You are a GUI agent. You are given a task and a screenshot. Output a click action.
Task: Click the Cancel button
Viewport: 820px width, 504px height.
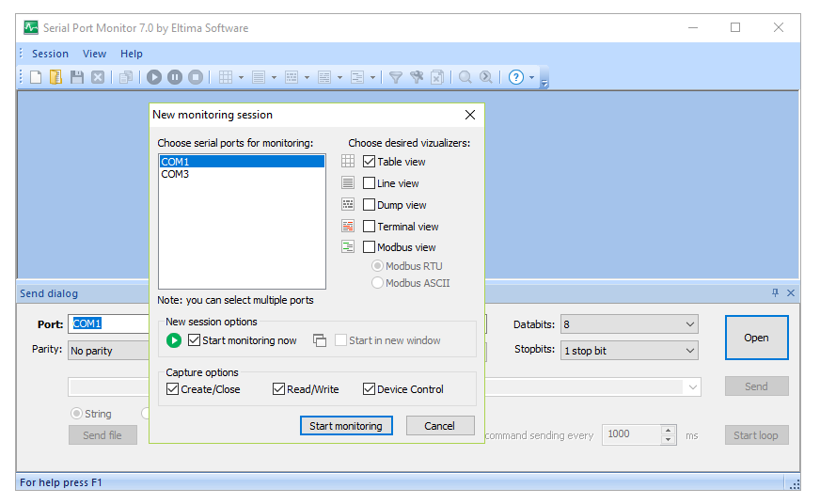[x=440, y=426]
